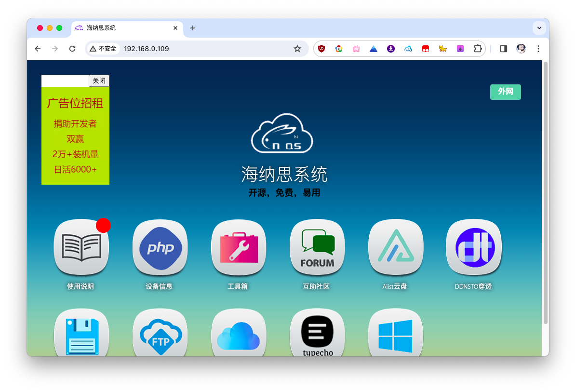576x392 pixels.
Task: Bookmark this page with the star
Action: 297,49
